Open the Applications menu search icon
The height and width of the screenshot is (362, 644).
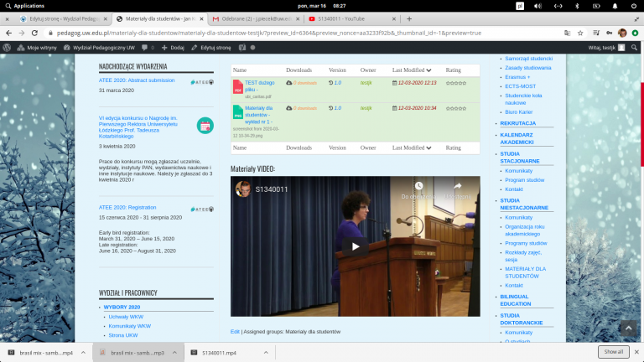8,6
